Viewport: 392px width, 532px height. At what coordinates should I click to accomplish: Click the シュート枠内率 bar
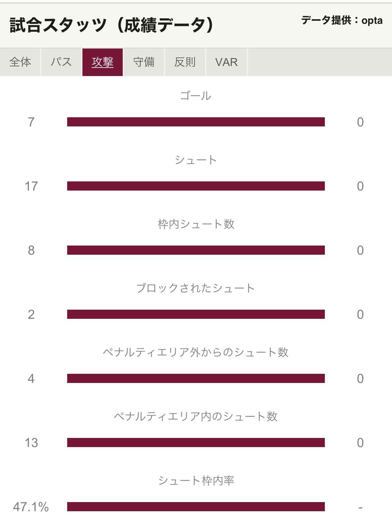pyautogui.click(x=196, y=507)
